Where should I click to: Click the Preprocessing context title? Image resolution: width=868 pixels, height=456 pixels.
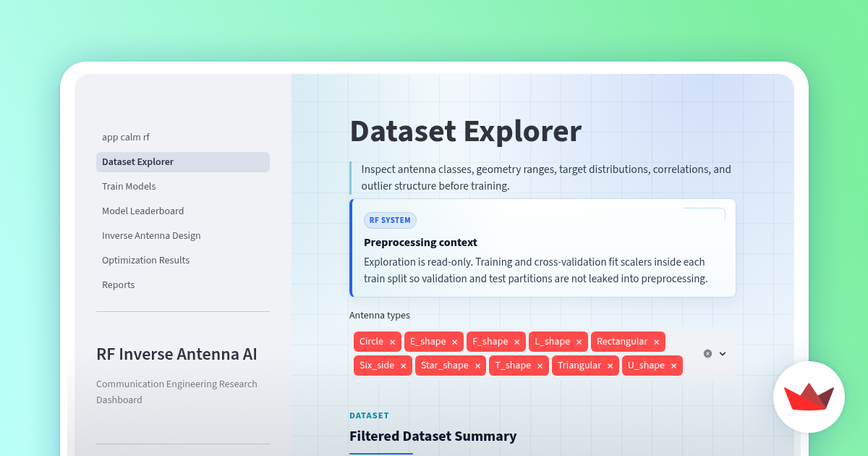click(x=420, y=242)
